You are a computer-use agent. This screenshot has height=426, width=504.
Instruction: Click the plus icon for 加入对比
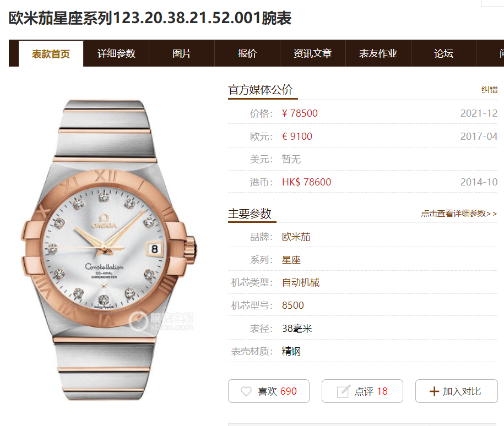pos(434,391)
